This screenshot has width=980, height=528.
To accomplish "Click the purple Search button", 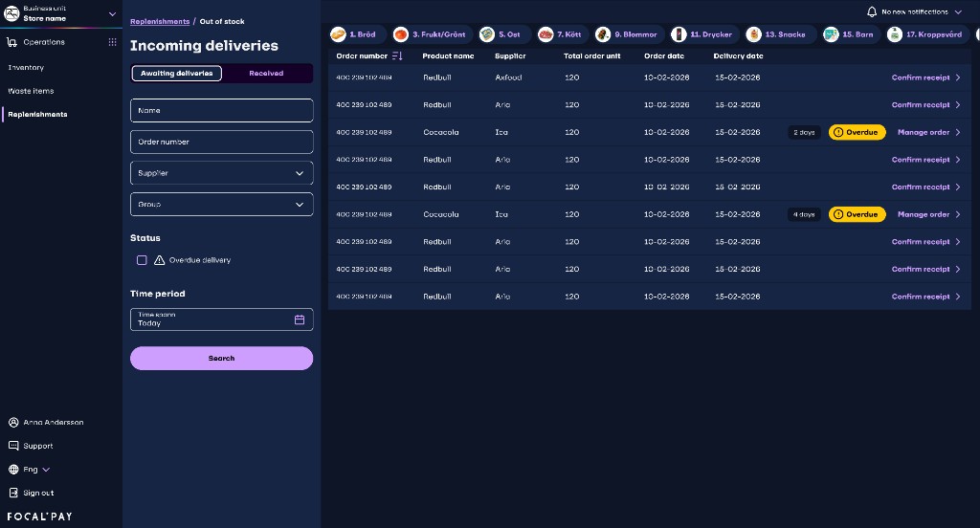I will pos(222,358).
